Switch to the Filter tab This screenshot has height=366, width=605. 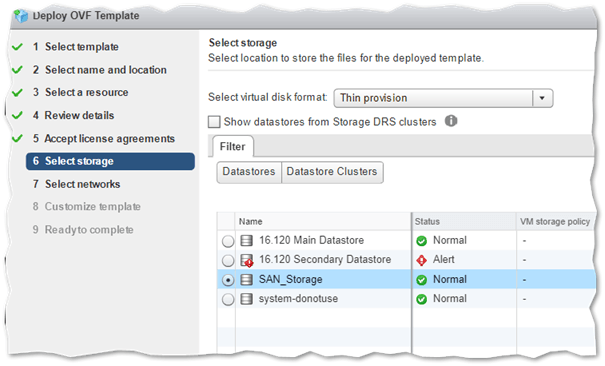tap(233, 147)
